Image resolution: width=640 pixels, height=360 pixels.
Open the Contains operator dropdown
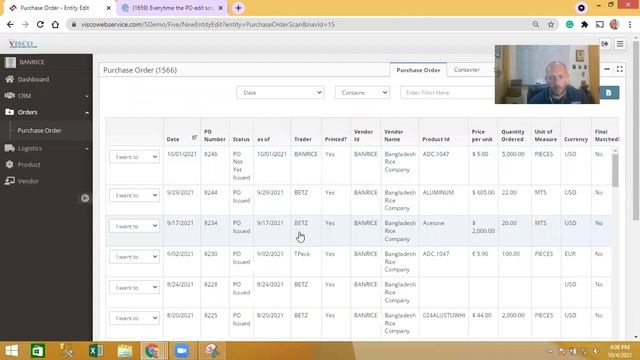click(x=362, y=93)
